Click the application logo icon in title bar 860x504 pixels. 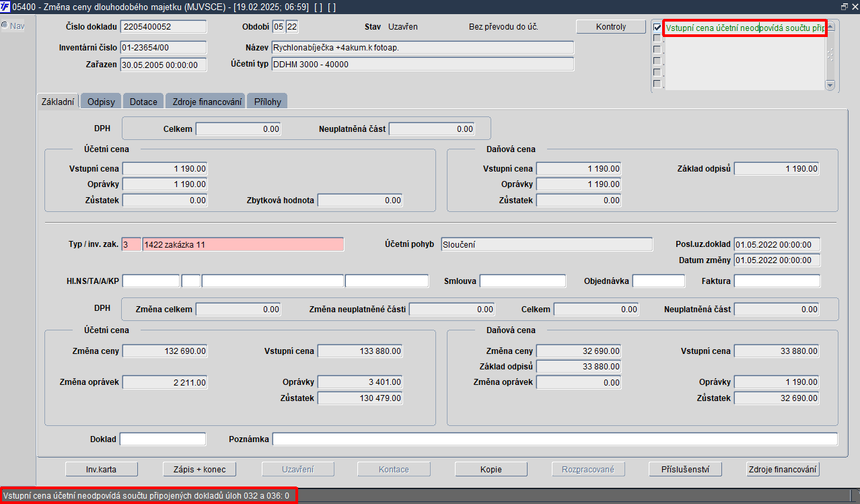[5, 7]
